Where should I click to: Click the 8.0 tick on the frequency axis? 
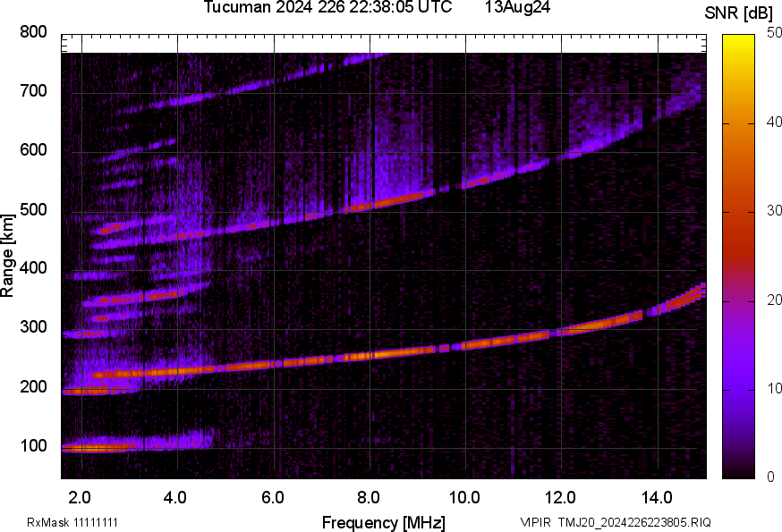pyautogui.click(x=369, y=496)
